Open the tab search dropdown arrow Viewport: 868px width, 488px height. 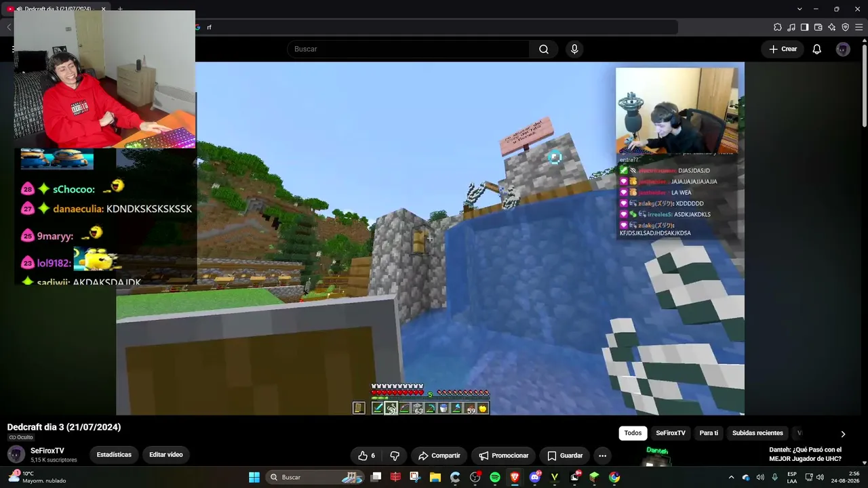800,9
